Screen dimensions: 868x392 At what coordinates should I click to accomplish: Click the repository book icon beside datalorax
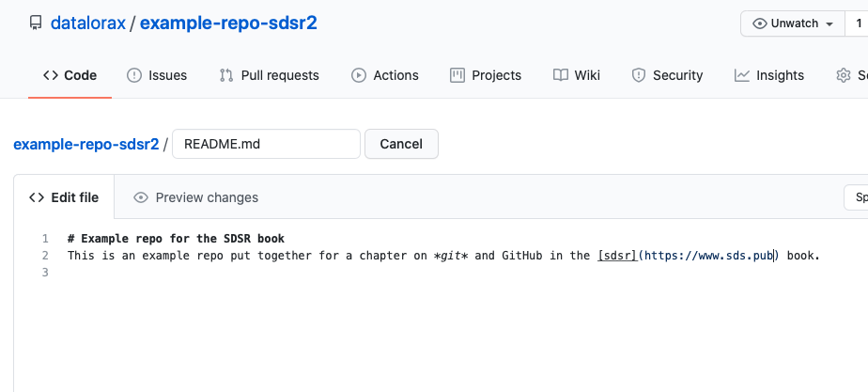36,24
